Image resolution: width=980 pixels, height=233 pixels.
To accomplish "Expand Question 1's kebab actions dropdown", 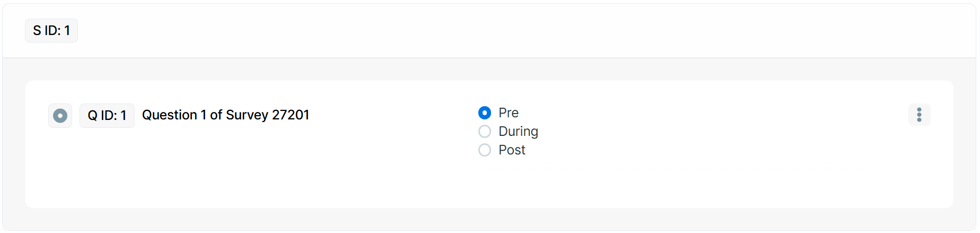I will click(919, 115).
